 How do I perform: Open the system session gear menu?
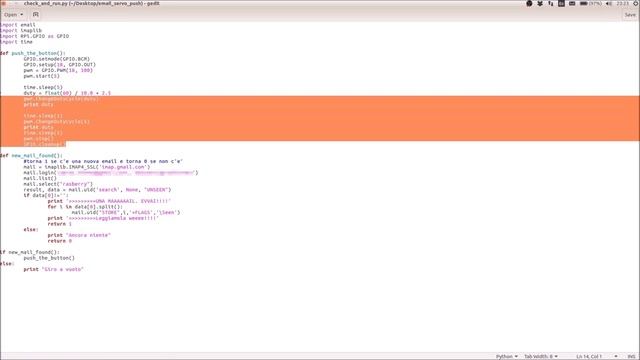point(636,3)
